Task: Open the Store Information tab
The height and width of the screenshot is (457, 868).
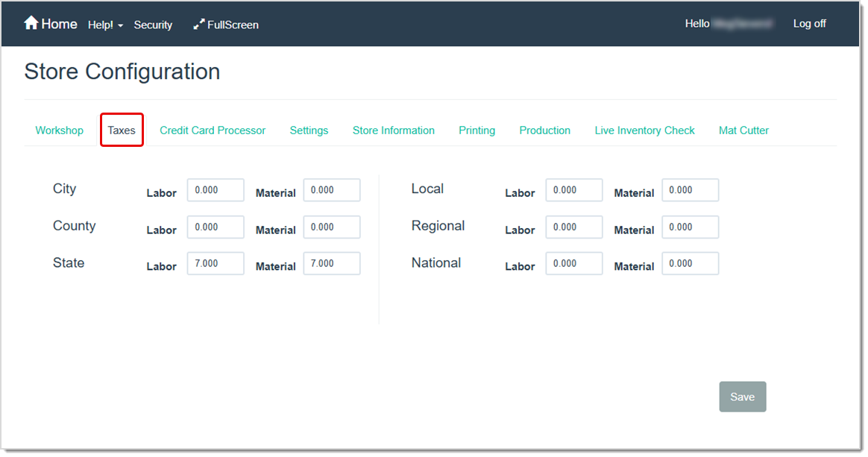Action: (x=393, y=130)
